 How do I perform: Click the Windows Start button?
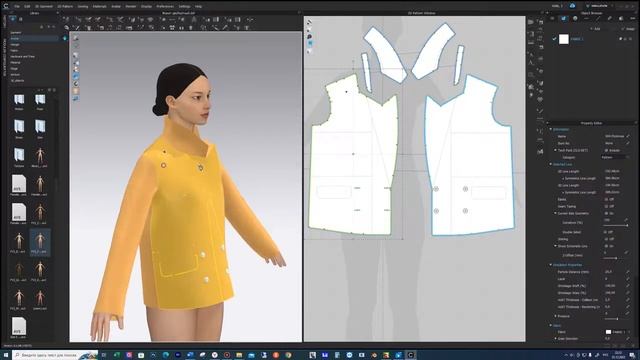6,355
